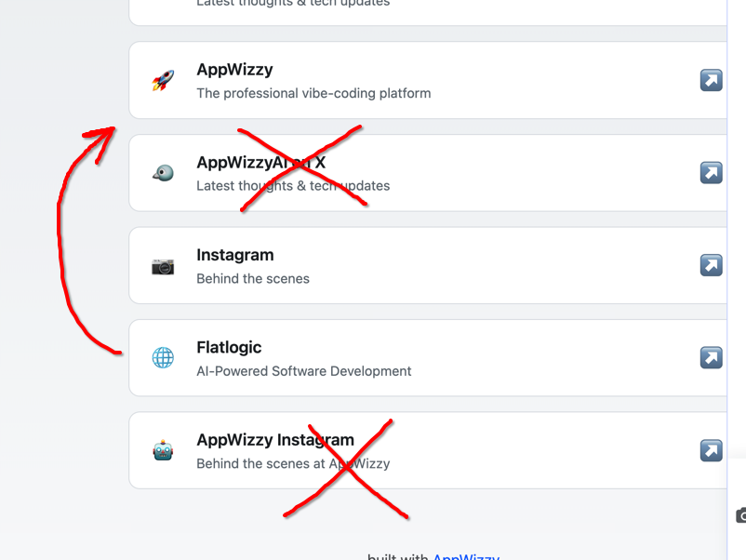The image size is (746, 560).
Task: Click the rocket icon beside AppWizzy
Action: pyautogui.click(x=163, y=81)
